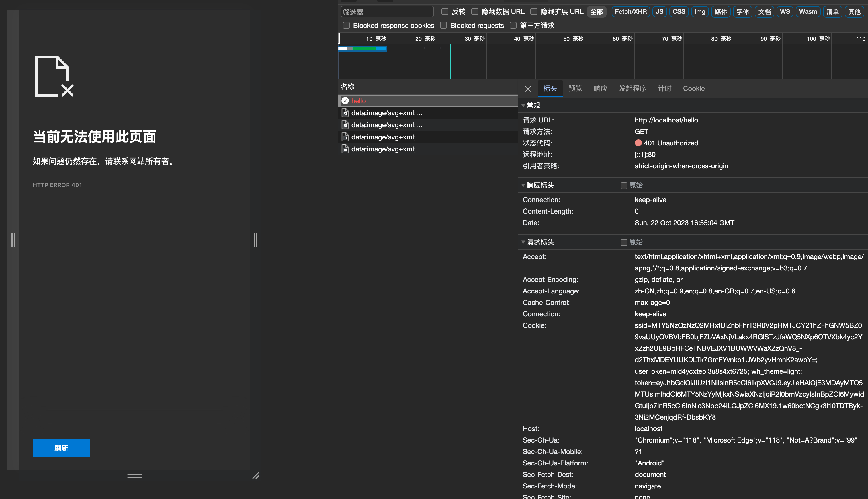Viewport: 868px width, 499px height.
Task: Click the 名称 column header
Action: (428, 87)
